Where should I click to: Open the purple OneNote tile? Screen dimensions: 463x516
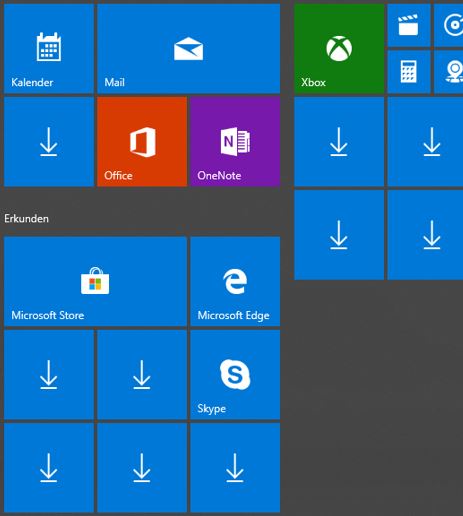tap(235, 142)
